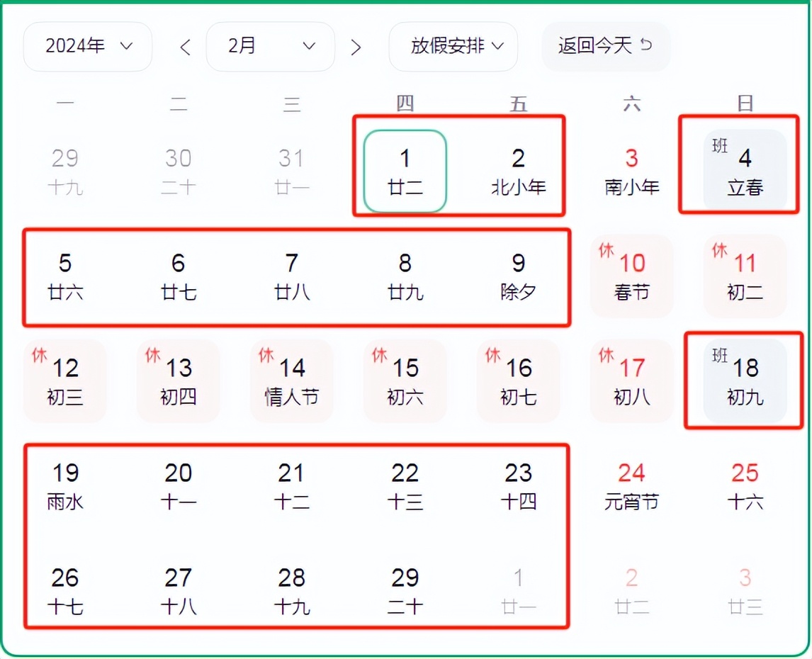
Task: Choose February 18 初九 workday
Action: point(745,381)
